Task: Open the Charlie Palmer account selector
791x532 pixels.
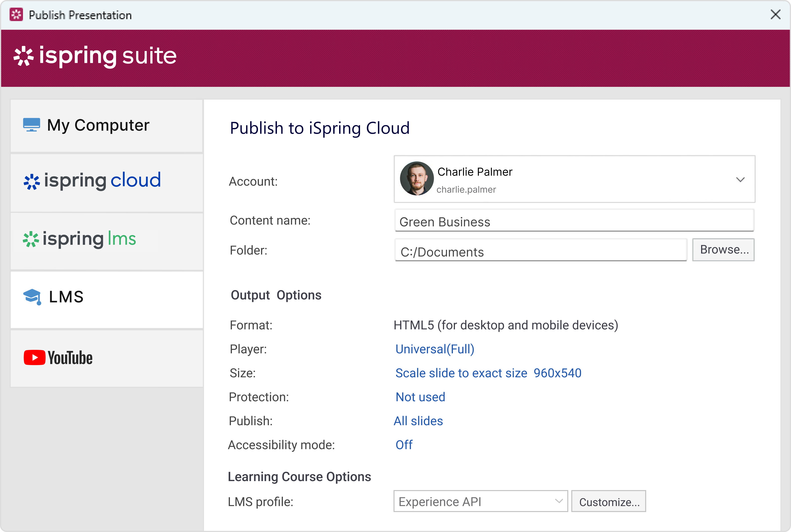Action: 575,179
